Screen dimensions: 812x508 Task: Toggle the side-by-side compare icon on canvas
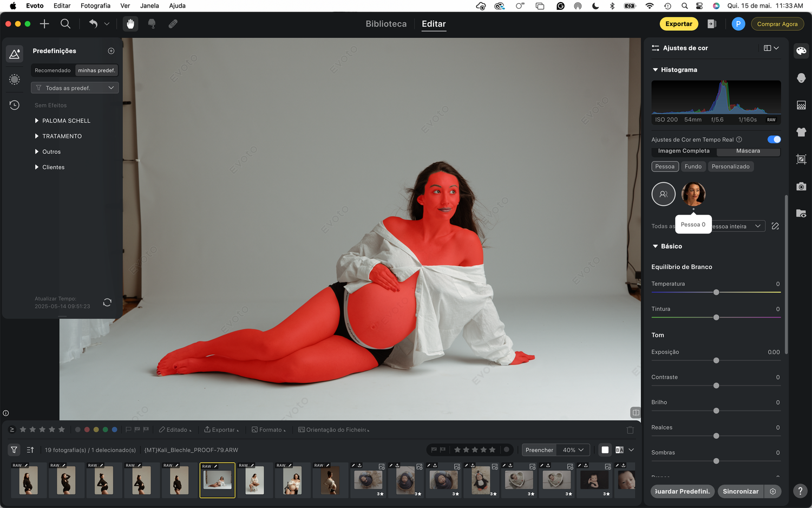pyautogui.click(x=636, y=413)
